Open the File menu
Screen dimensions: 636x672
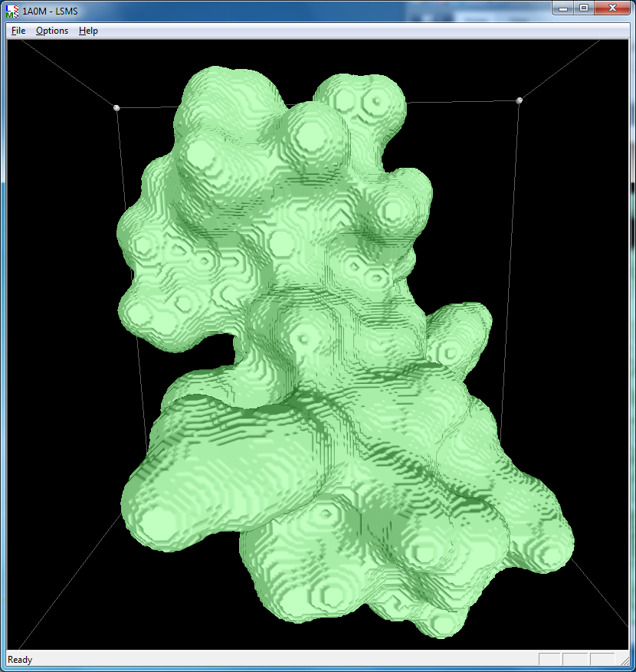[x=18, y=31]
